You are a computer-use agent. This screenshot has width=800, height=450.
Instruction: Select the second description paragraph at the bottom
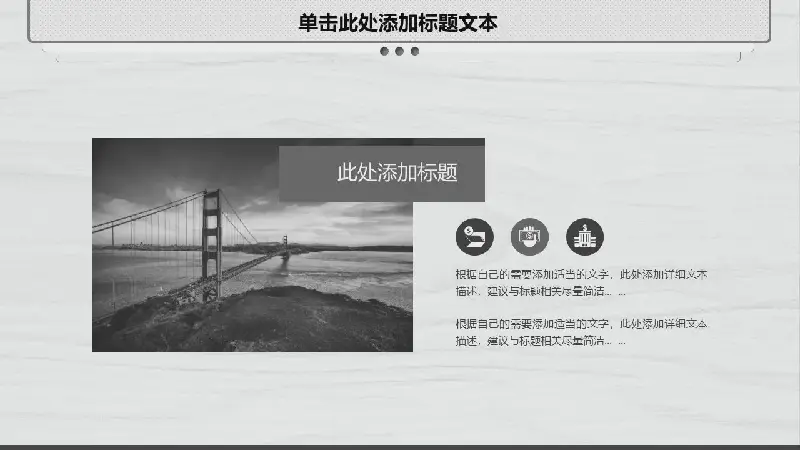(x=581, y=332)
